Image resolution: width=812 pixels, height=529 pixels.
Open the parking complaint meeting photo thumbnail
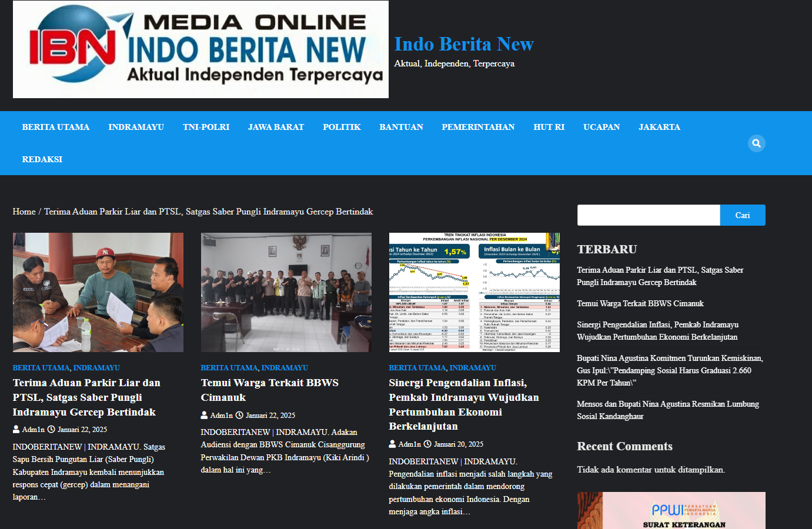(x=98, y=292)
